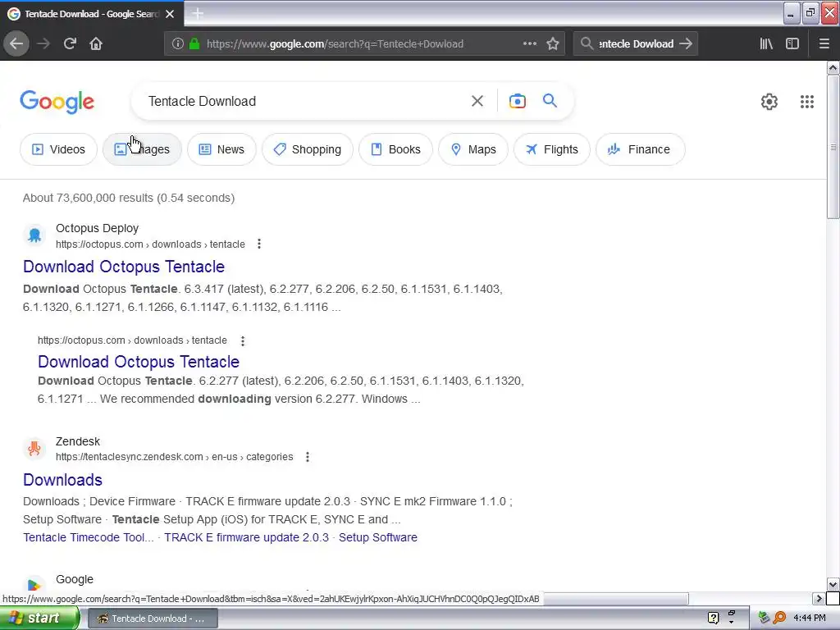This screenshot has width=840, height=630.
Task: Open first Download Octopus Tentacle result
Action: coord(124,267)
